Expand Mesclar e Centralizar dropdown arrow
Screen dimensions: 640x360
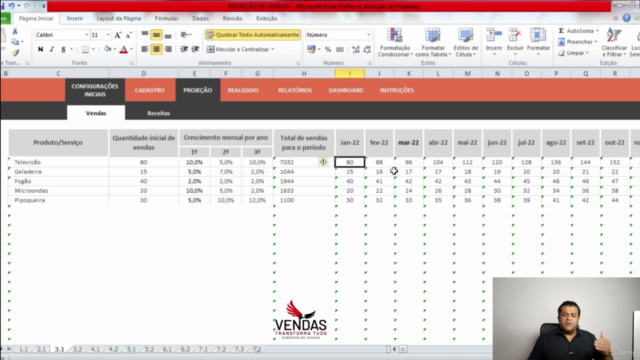coord(273,49)
